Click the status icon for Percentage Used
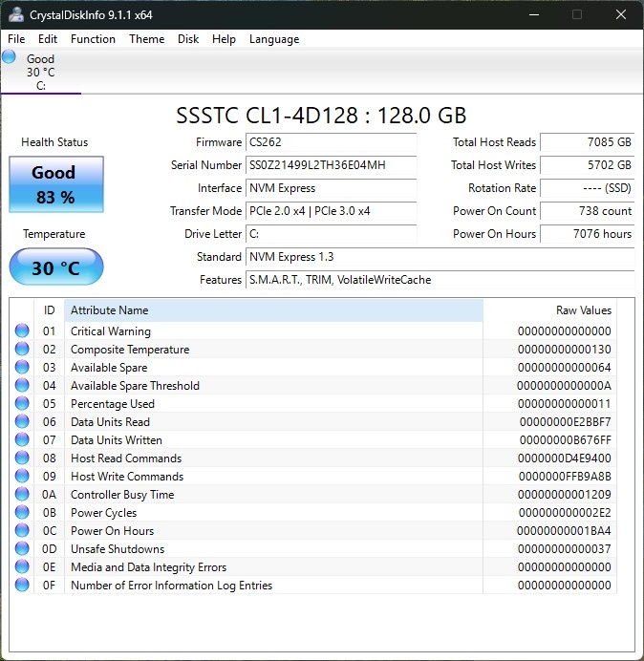This screenshot has width=644, height=661. tap(22, 404)
